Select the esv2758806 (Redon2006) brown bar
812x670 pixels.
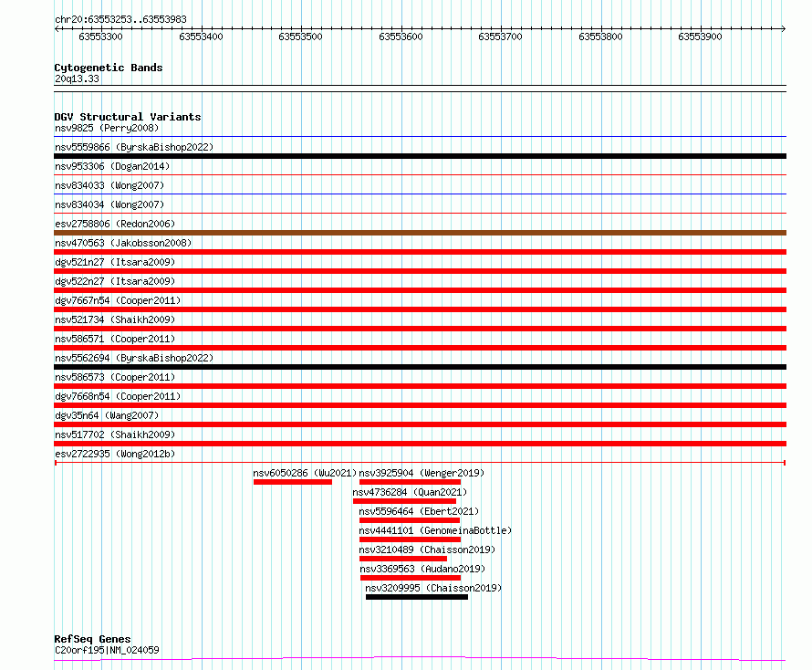[420, 233]
